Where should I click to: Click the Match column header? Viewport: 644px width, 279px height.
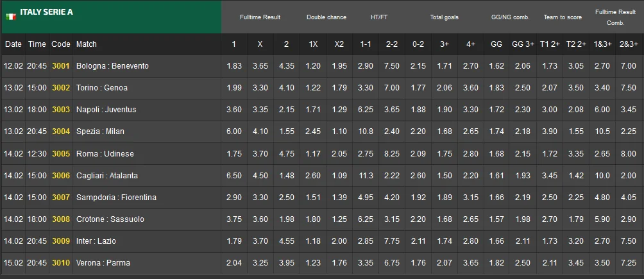[87, 44]
